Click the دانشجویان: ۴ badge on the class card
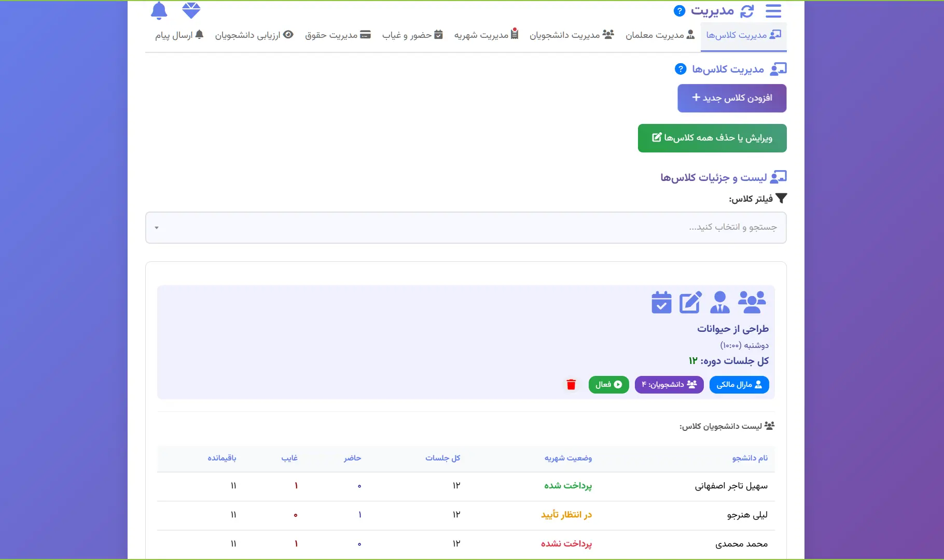The height and width of the screenshot is (560, 944). 669,384
